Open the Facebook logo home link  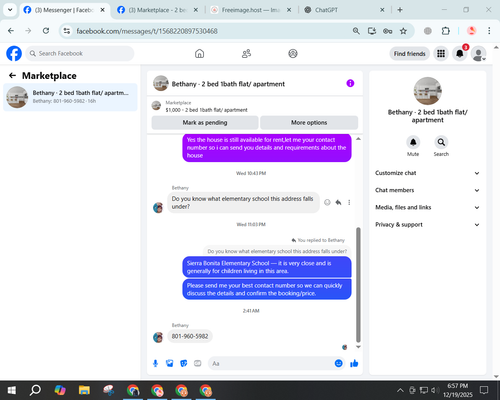14,53
